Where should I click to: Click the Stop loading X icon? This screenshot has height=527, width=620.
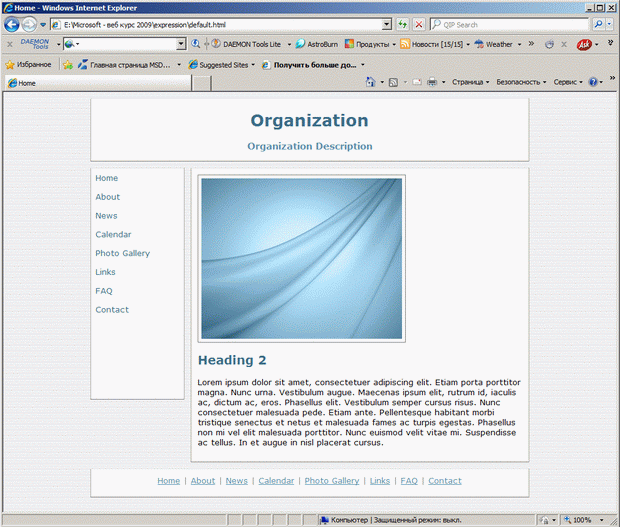tap(418, 24)
